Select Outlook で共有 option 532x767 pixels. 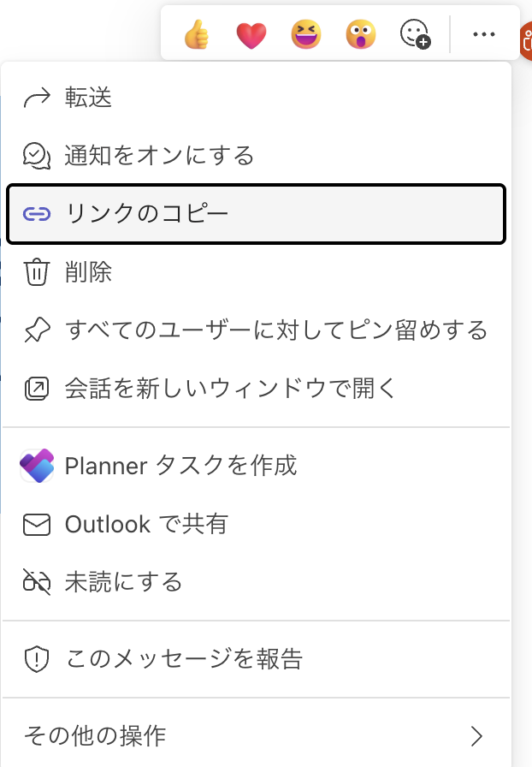(x=257, y=525)
